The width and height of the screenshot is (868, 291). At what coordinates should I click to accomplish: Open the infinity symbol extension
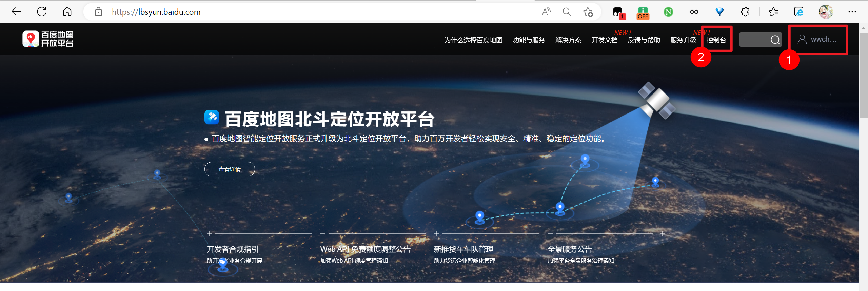pyautogui.click(x=694, y=12)
